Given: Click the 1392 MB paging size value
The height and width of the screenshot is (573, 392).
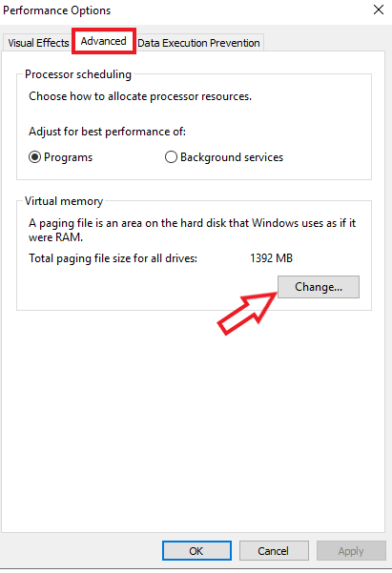Looking at the screenshot, I should [271, 258].
